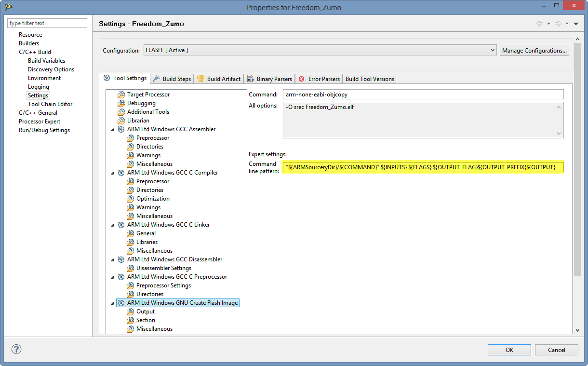Image resolution: width=588 pixels, height=366 pixels.
Task: Click the GCC C Linker tool icon
Action: pyautogui.click(x=121, y=225)
